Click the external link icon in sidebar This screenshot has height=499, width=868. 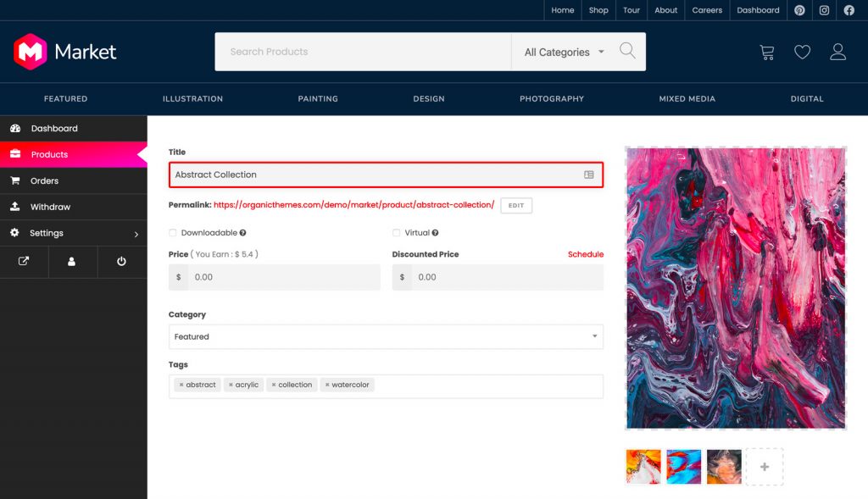(24, 262)
